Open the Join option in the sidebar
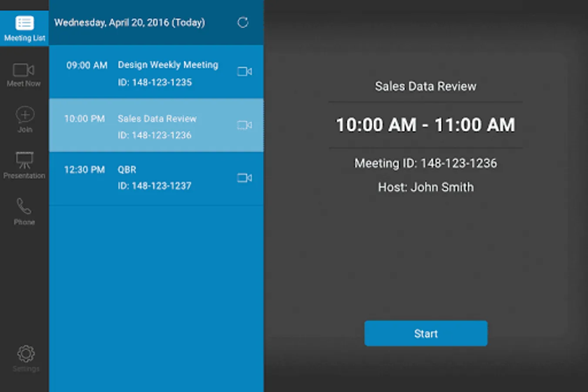The height and width of the screenshot is (392, 588). click(25, 120)
